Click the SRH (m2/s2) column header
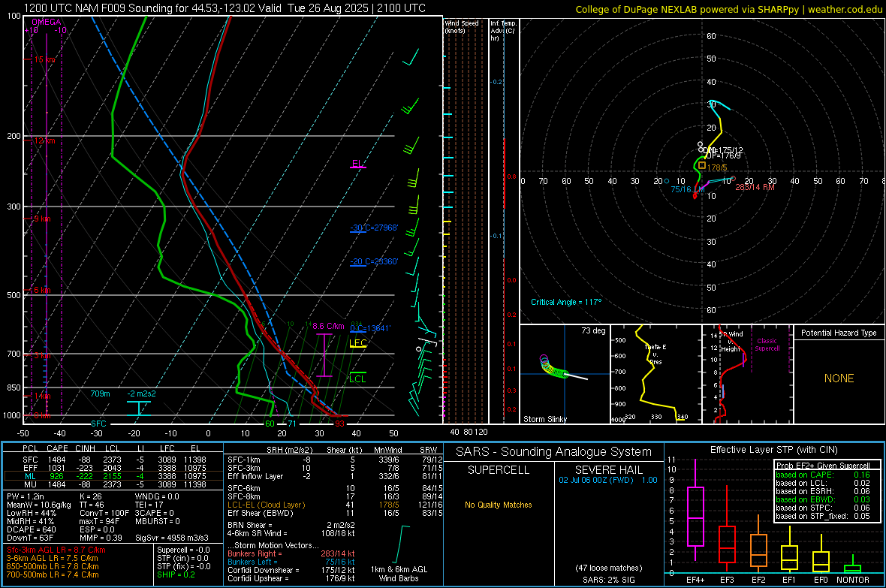886x588 pixels. [289, 450]
